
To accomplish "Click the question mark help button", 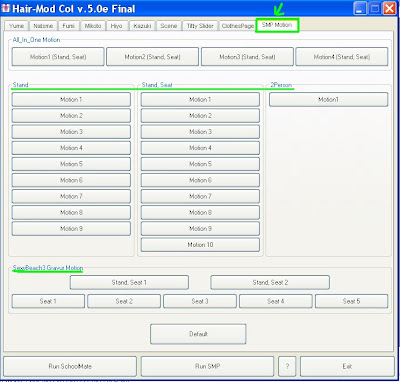I will click(287, 366).
